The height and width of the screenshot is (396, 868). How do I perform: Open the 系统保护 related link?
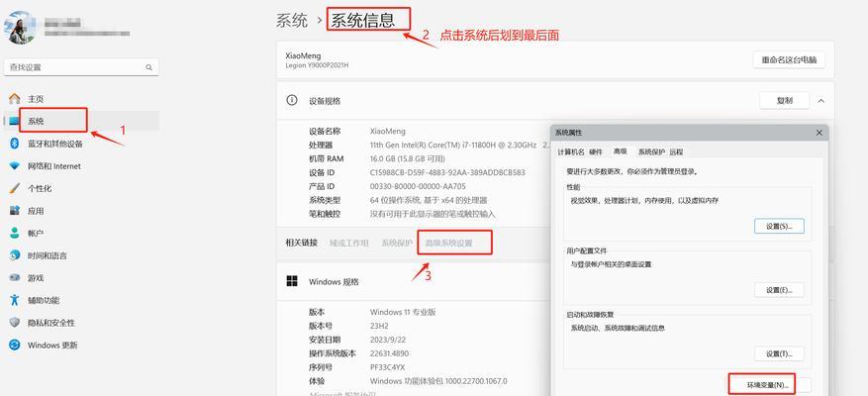point(397,243)
